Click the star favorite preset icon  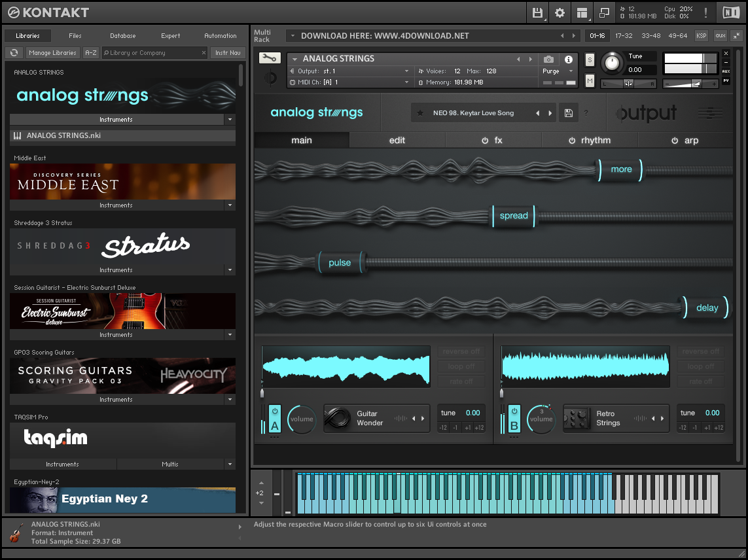click(420, 113)
